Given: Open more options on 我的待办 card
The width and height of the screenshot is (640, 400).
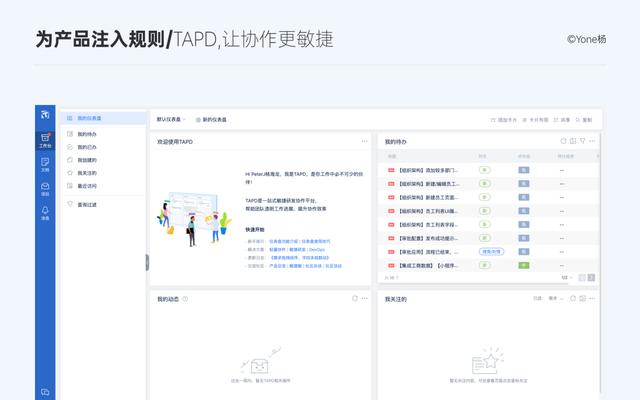Looking at the screenshot, I should pyautogui.click(x=592, y=141).
